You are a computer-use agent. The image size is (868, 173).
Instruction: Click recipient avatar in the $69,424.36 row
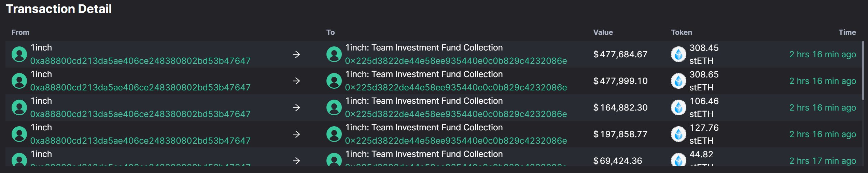334,160
